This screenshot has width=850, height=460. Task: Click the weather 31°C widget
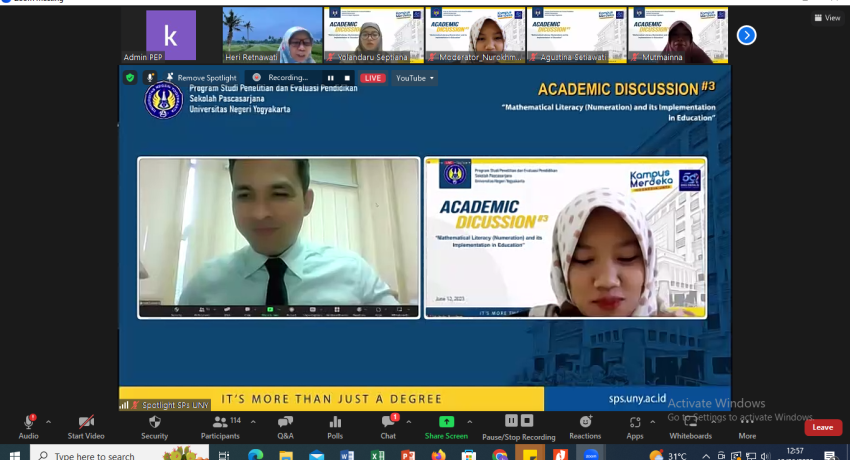[668, 455]
